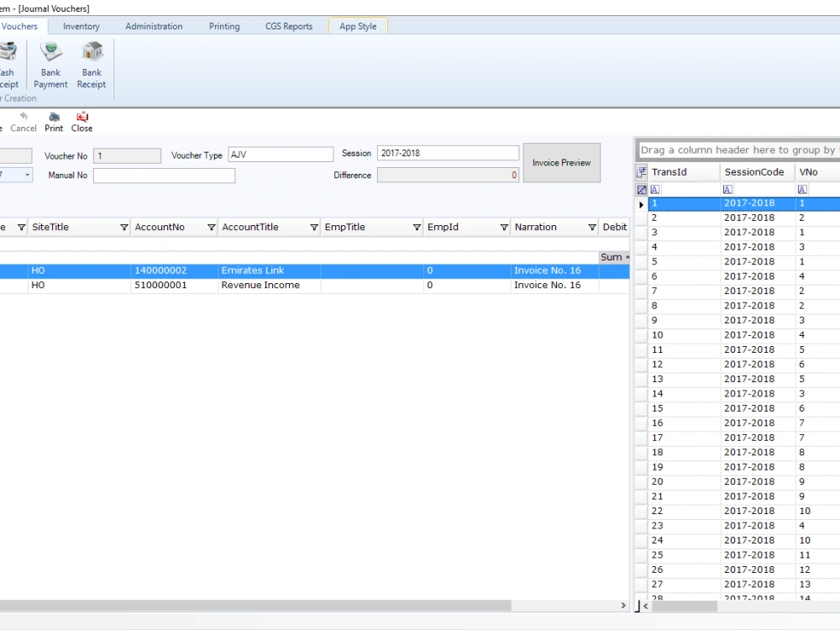
Task: Sort by Debit column header
Action: click(x=615, y=227)
